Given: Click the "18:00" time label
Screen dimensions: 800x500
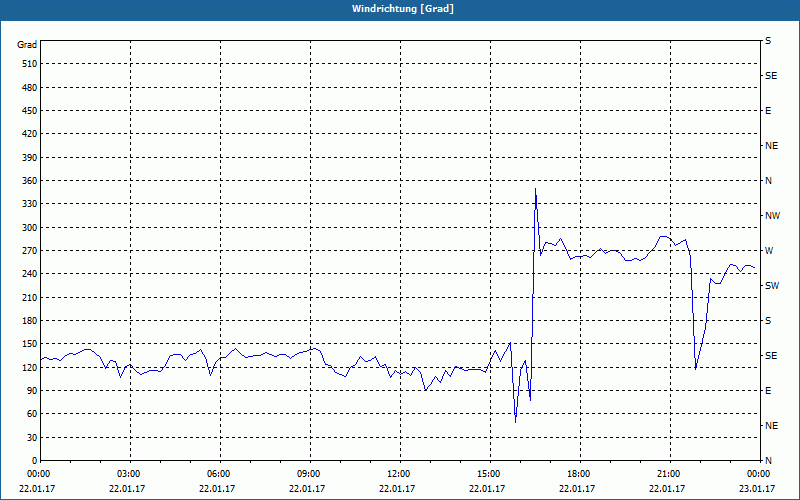Looking at the screenshot, I should coord(580,474).
